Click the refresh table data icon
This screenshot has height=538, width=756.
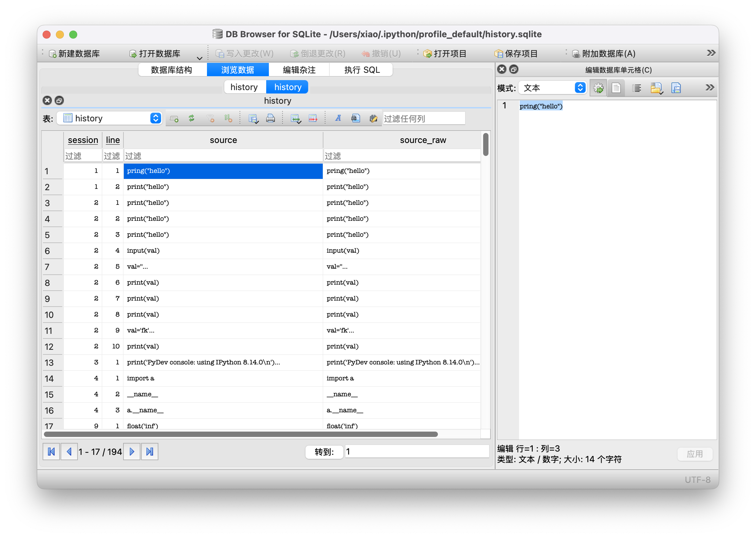coord(191,118)
